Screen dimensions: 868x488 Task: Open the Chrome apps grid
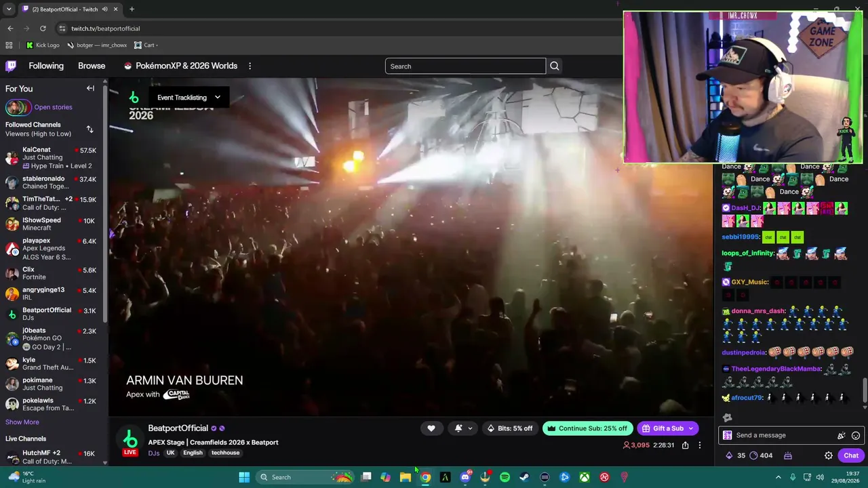[9, 45]
